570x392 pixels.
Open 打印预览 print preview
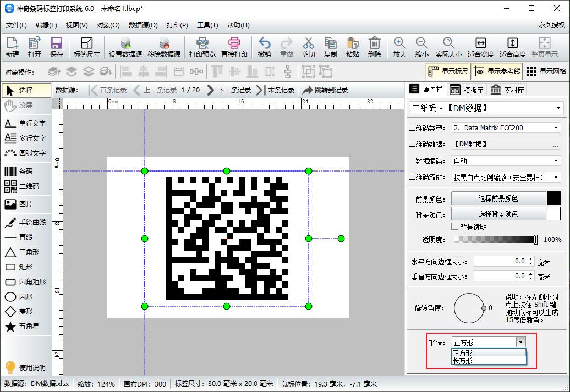(202, 47)
